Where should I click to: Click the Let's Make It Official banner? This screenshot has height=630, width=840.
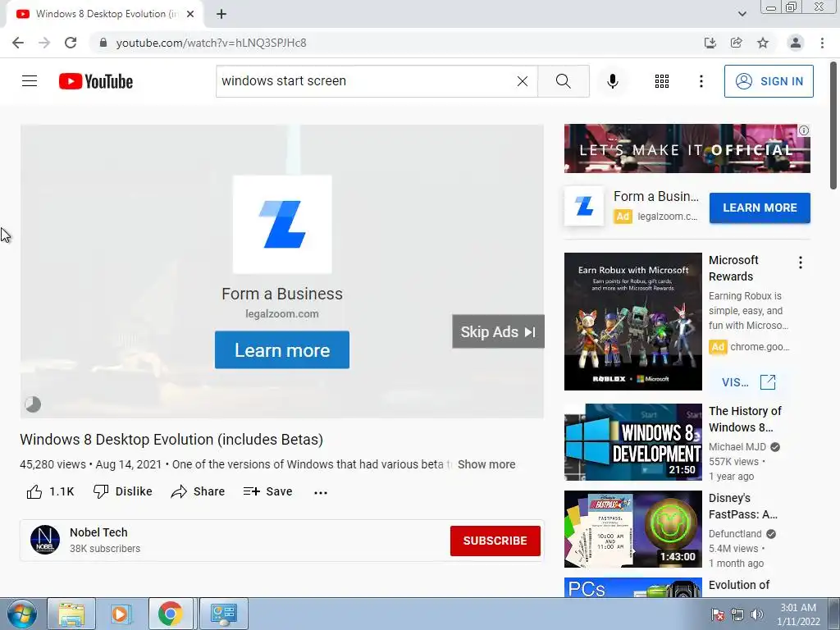pos(687,148)
